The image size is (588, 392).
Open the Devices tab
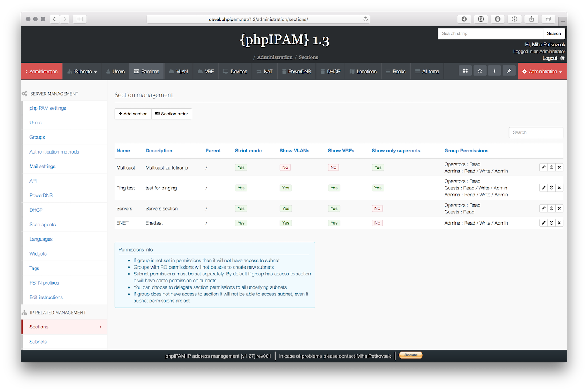pyautogui.click(x=235, y=72)
